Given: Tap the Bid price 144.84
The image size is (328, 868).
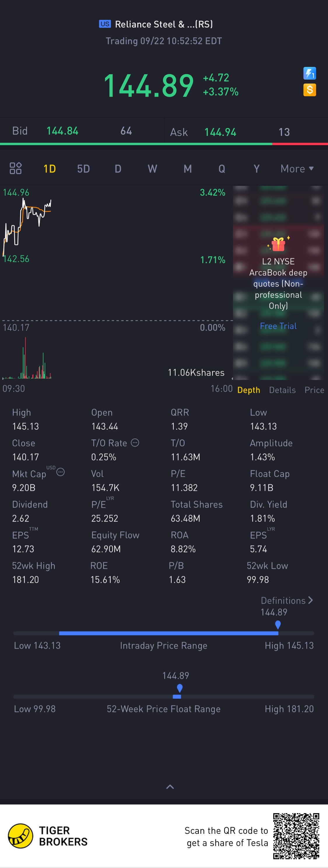Looking at the screenshot, I should pyautogui.click(x=62, y=131).
